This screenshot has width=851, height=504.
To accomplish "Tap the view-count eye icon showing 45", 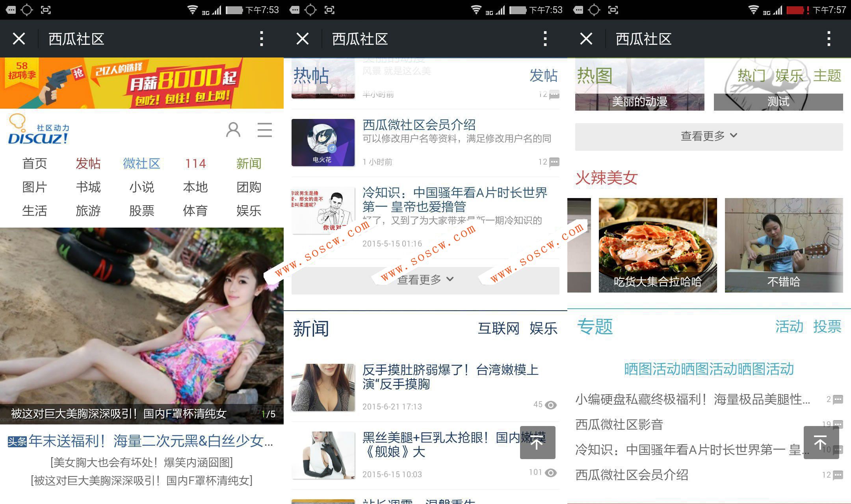I will tap(551, 405).
